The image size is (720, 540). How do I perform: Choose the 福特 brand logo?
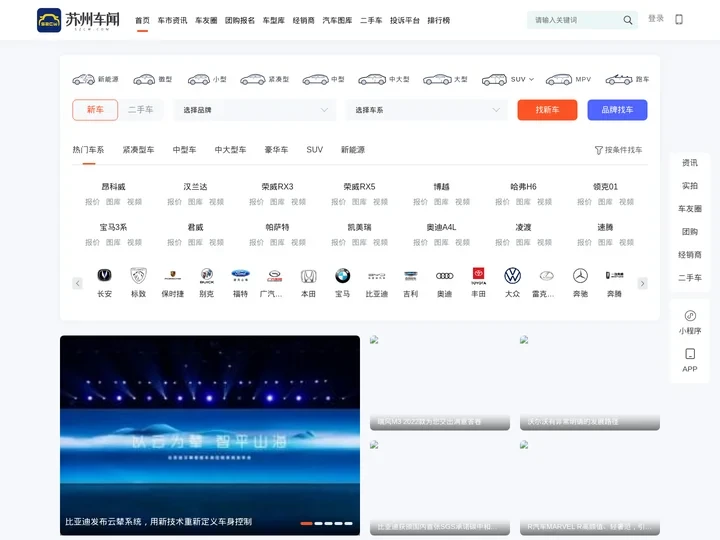point(240,275)
